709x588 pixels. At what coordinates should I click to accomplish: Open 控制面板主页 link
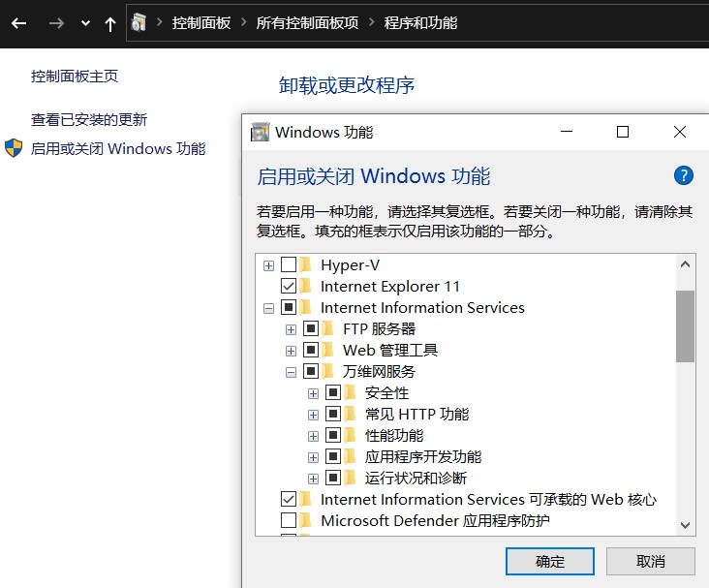[x=75, y=76]
